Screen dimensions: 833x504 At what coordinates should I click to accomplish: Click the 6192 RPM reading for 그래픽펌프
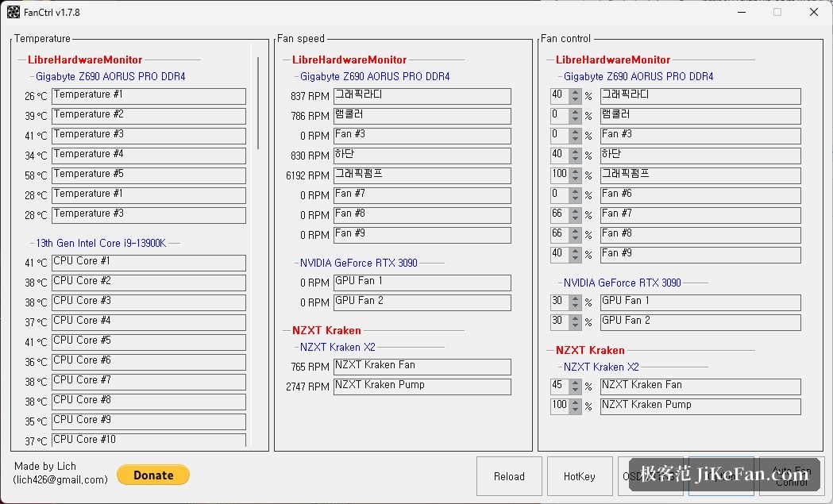click(307, 175)
